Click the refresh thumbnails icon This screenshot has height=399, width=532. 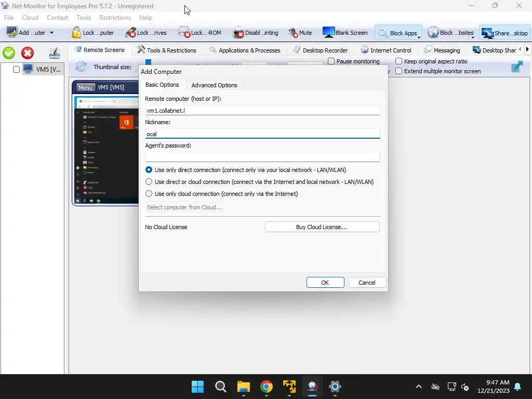(81, 66)
